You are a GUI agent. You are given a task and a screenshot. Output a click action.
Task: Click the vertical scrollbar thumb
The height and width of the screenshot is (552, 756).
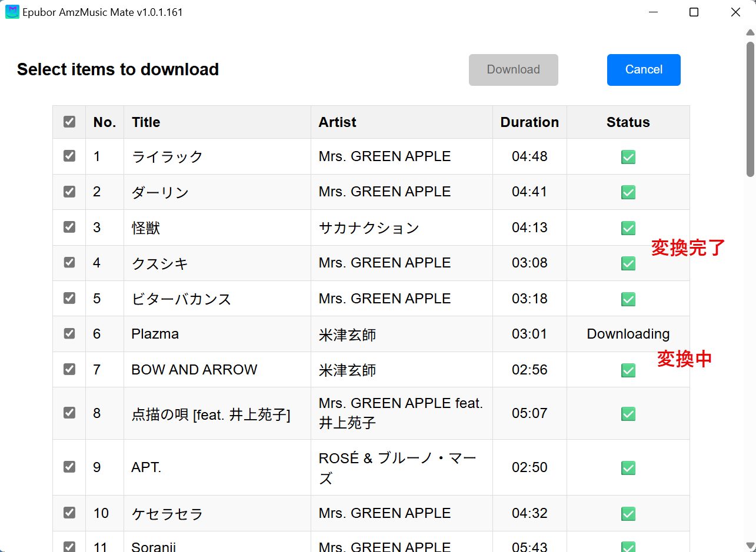point(750,109)
